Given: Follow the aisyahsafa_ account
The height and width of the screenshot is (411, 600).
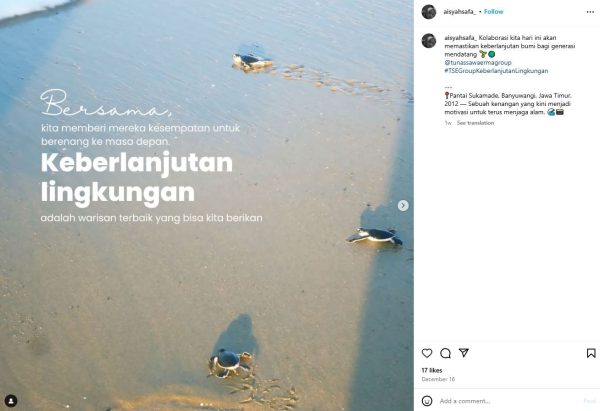Looking at the screenshot, I should click(493, 12).
